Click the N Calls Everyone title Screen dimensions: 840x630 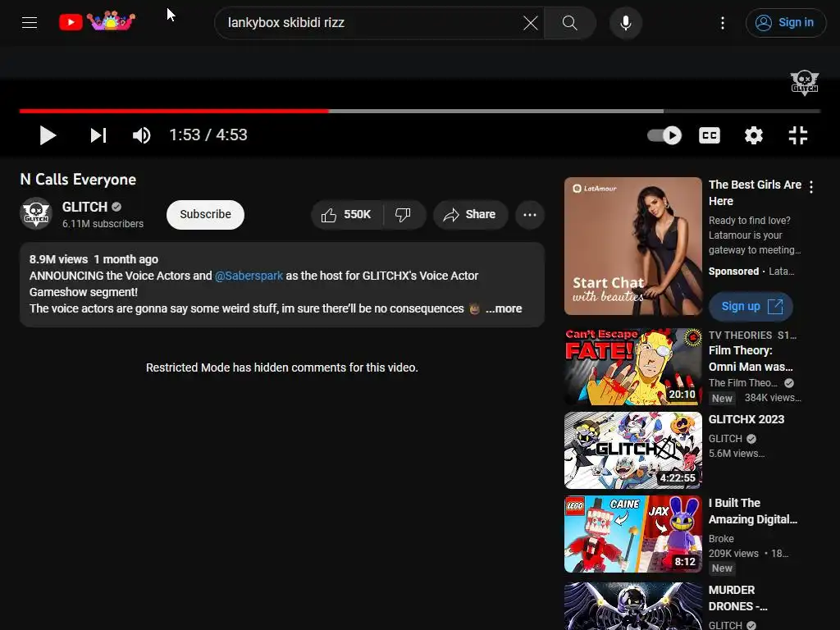(78, 180)
